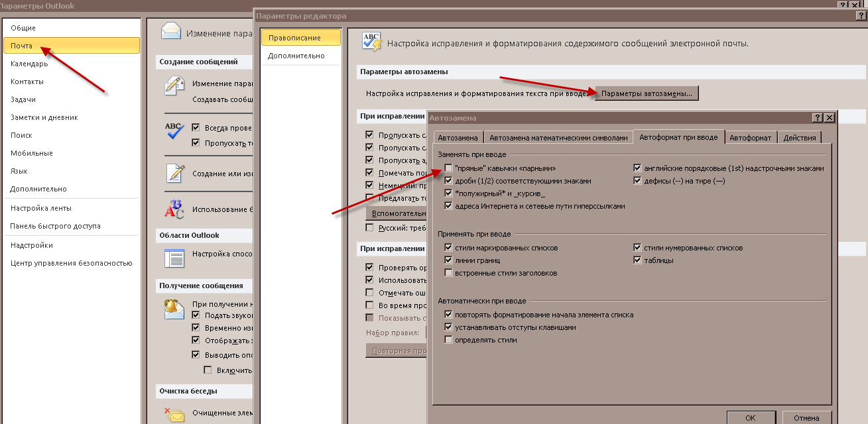
Task: Switch to Автоформат при вводе tab
Action: pyautogui.click(x=678, y=137)
